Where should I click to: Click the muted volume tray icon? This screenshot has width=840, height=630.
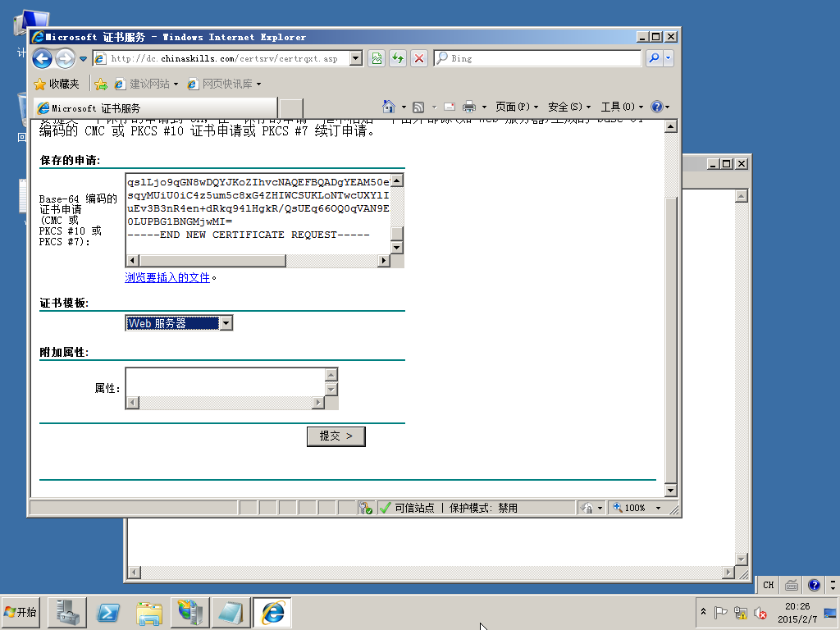(x=760, y=612)
